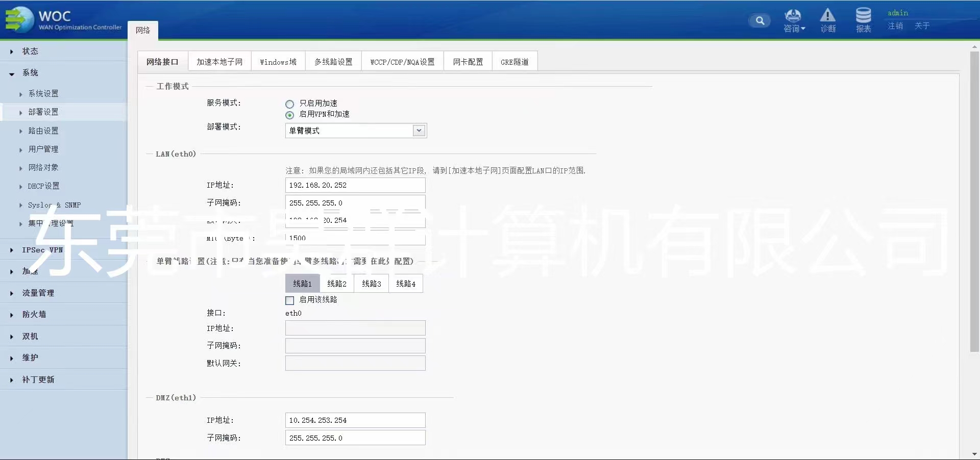Expand the 防火墙 sidebar section

tap(34, 315)
